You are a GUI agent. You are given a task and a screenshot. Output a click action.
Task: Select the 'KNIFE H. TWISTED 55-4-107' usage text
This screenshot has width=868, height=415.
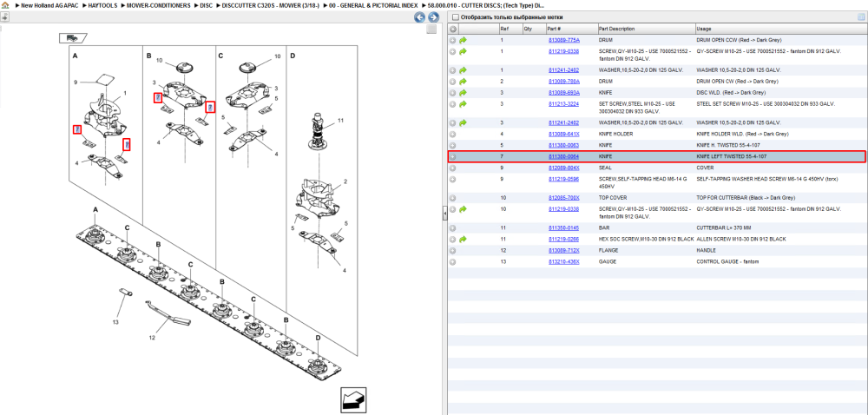pos(728,145)
